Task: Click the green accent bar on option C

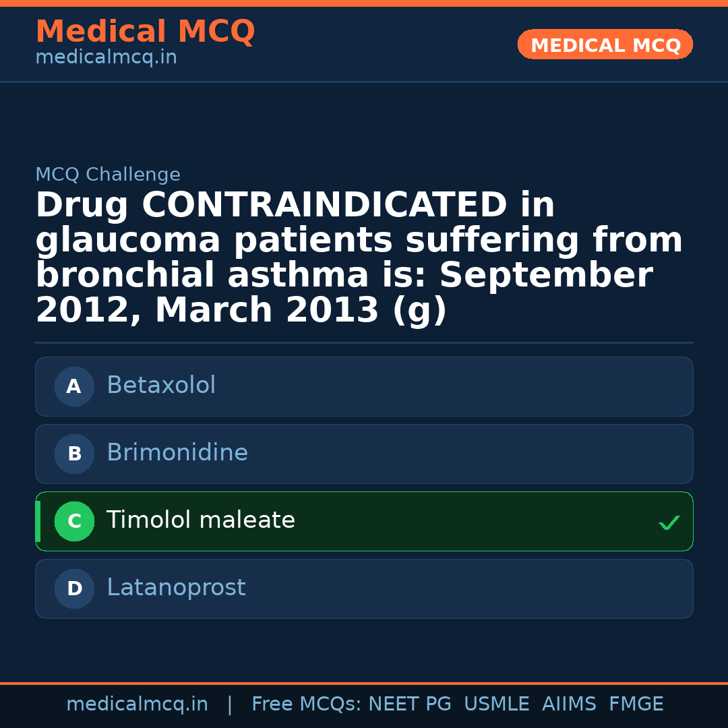Action: tap(38, 522)
